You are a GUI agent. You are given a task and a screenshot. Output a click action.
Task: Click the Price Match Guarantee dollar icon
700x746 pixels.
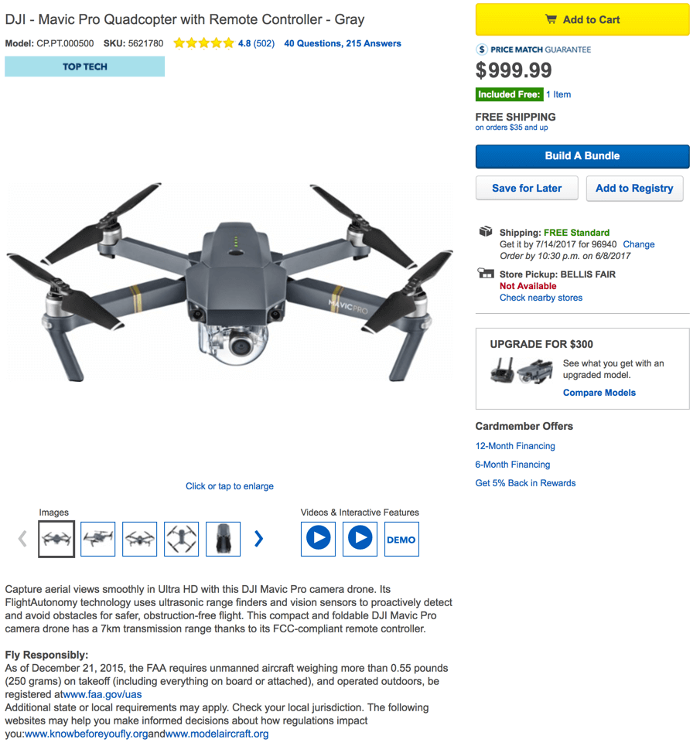coord(482,49)
